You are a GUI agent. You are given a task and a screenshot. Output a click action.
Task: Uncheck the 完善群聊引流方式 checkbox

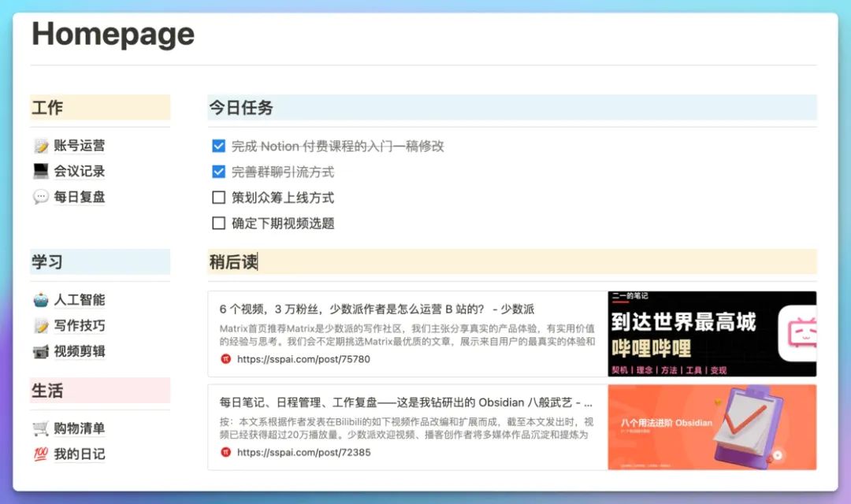click(219, 172)
